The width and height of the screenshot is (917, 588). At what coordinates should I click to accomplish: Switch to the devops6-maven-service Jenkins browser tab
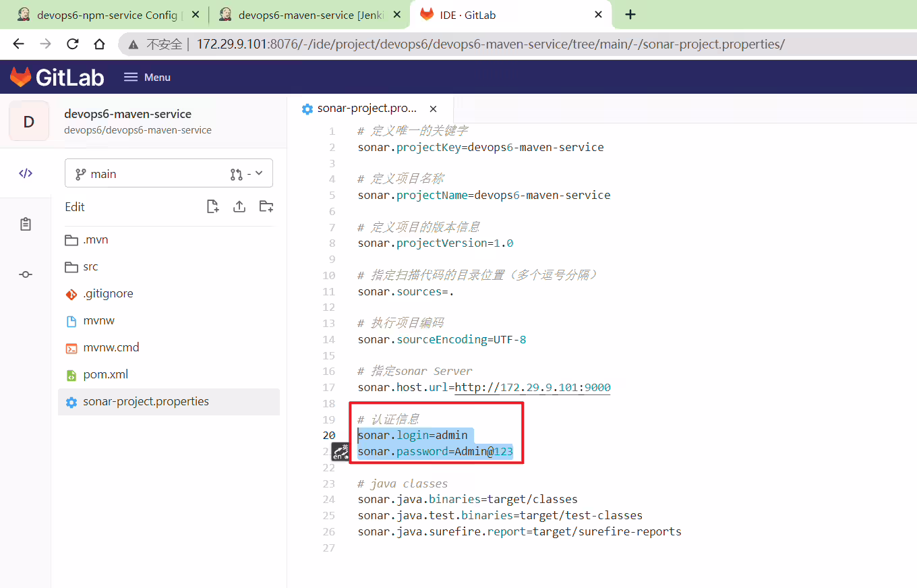[310, 15]
